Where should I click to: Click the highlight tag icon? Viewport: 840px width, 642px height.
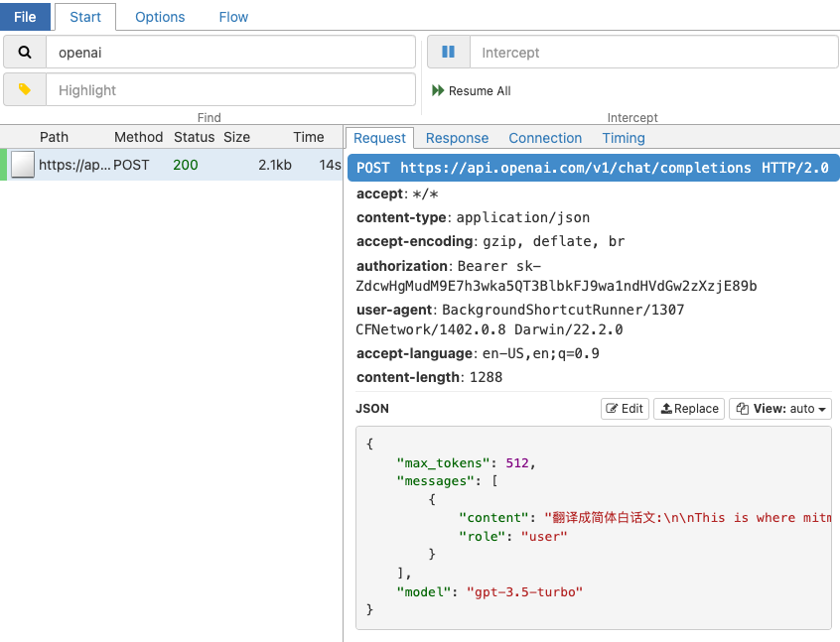(x=25, y=89)
